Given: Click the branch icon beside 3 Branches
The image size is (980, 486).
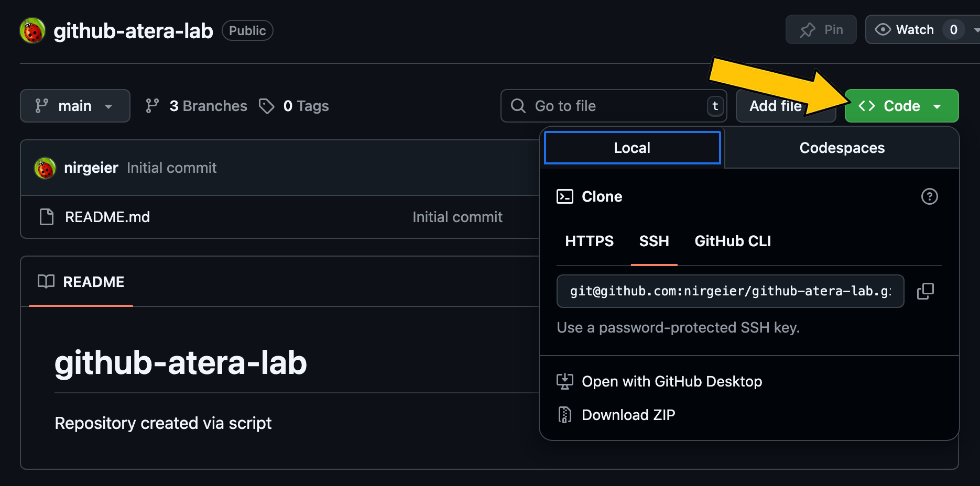Looking at the screenshot, I should [153, 106].
